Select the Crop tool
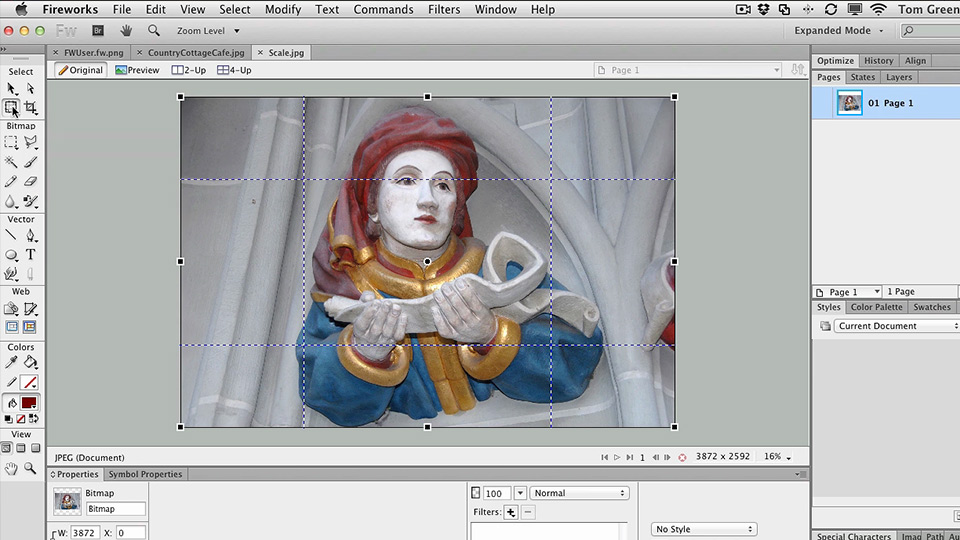The height and width of the screenshot is (540, 960). (x=30, y=108)
